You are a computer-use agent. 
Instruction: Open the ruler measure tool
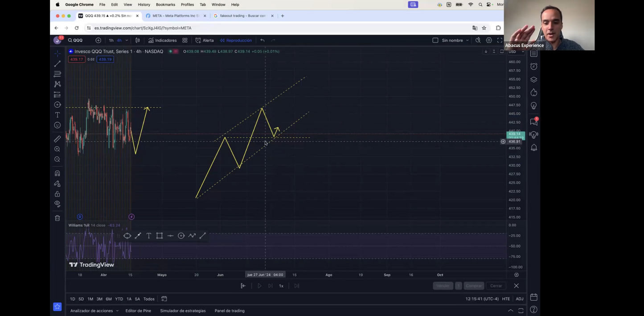57,139
